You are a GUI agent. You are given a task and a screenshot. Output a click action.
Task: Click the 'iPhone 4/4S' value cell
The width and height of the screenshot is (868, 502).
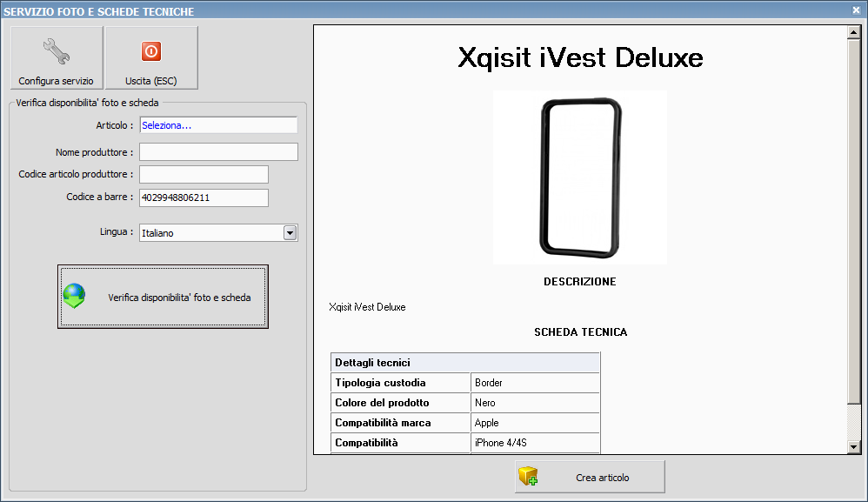coord(535,442)
